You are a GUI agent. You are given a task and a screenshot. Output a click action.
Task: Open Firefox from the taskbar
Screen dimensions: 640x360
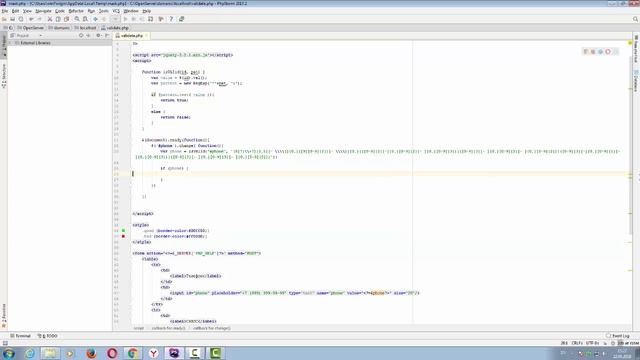(x=91, y=353)
